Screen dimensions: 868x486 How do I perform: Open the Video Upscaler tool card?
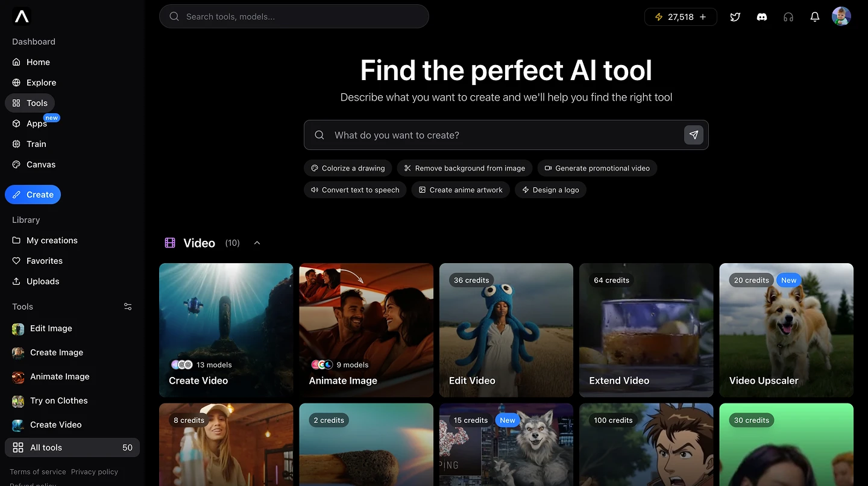point(786,330)
